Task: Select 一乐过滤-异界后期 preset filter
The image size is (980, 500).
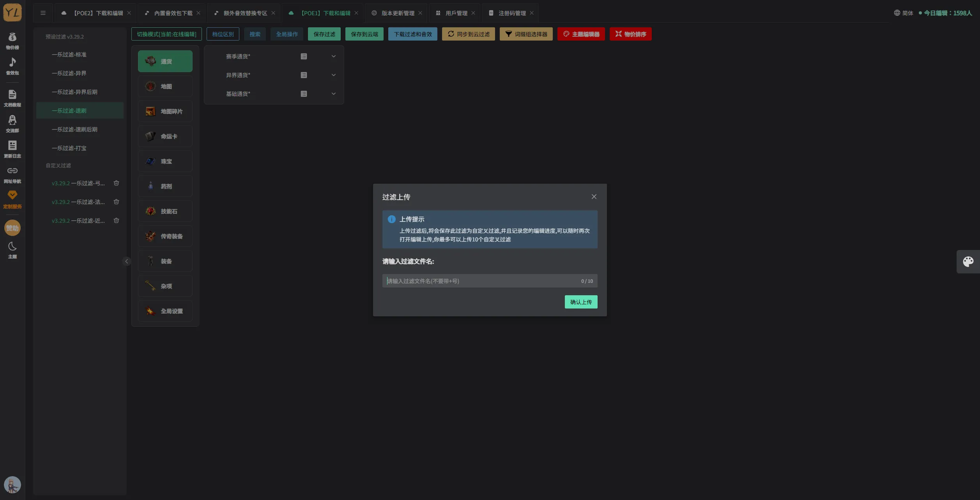Action: click(80, 92)
